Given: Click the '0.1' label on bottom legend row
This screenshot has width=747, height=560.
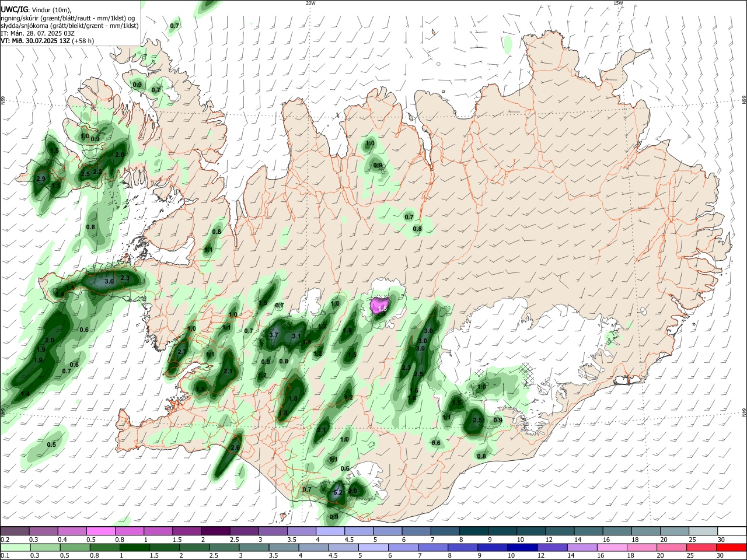Looking at the screenshot, I should [5, 556].
